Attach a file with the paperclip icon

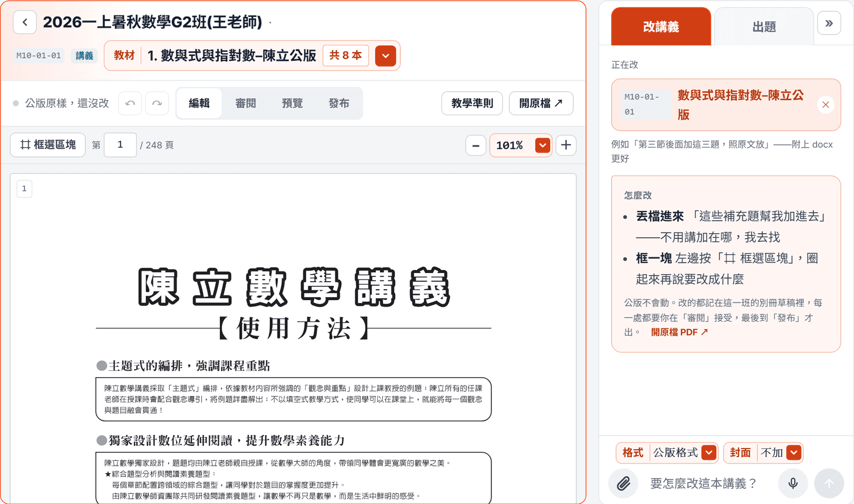pyautogui.click(x=623, y=484)
